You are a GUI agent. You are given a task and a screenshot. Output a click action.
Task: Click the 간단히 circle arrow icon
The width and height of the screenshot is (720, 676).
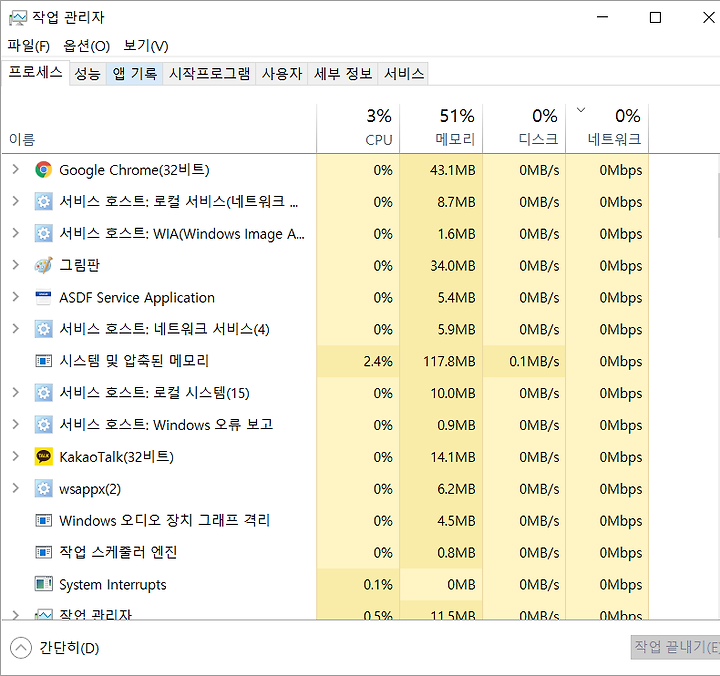pos(21,648)
